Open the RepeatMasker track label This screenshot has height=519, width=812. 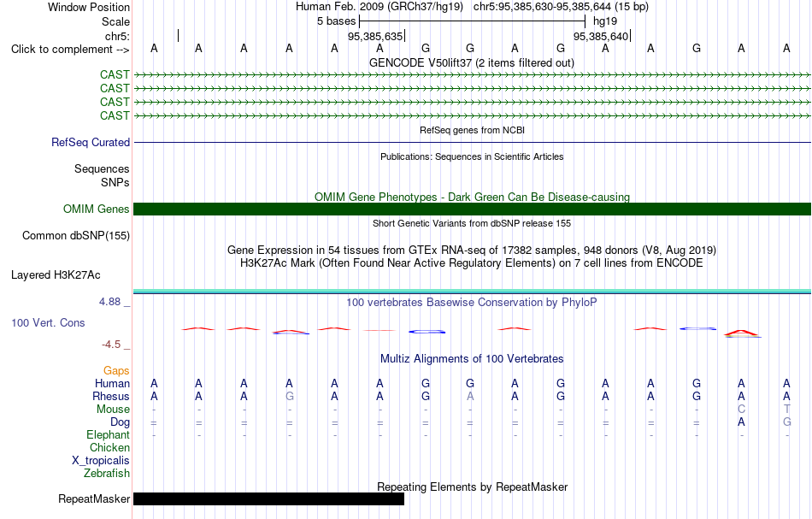94,498
